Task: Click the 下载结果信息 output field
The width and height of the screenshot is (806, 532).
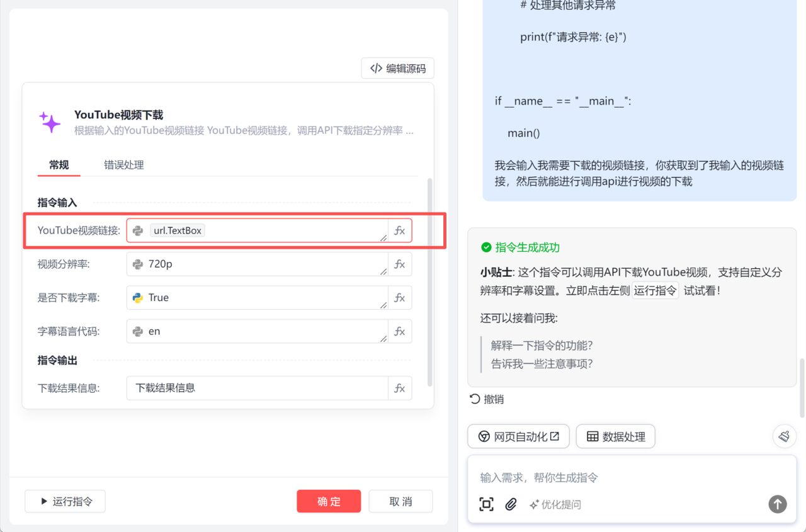Action: click(x=257, y=388)
